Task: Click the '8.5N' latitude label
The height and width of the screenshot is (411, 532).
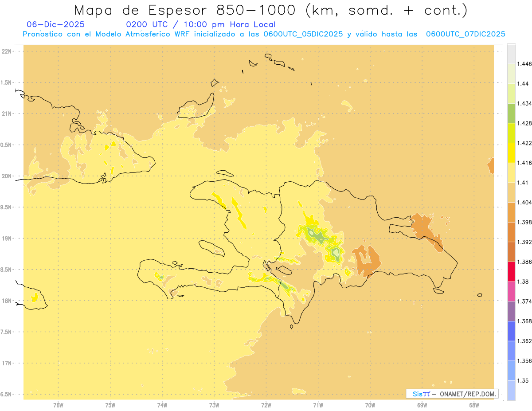Action: (x=7, y=270)
